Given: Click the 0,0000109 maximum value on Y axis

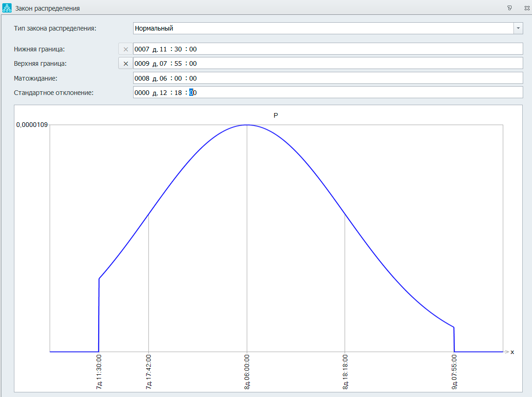Looking at the screenshot, I should (32, 125).
